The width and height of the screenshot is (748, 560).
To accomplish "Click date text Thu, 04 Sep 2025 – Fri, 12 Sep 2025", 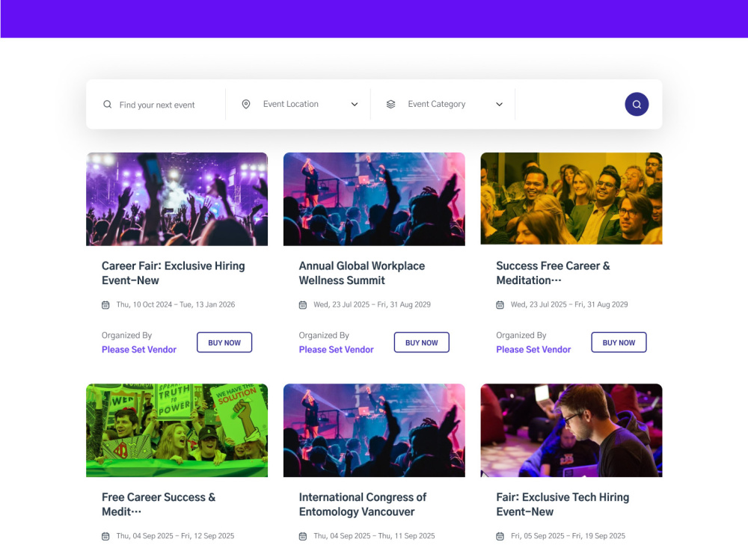I will 175,535.
